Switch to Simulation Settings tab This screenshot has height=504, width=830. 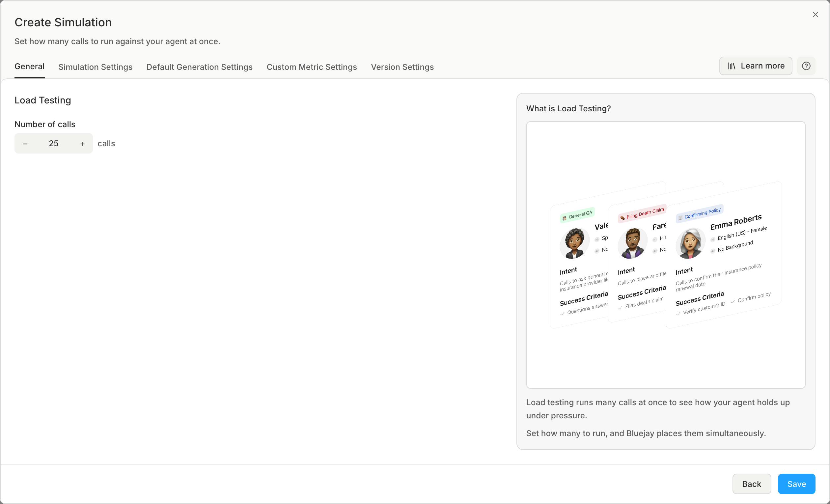[x=95, y=67]
